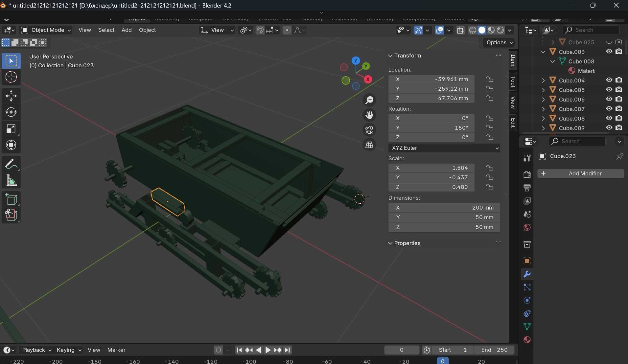Screen dimensions: 628x364
Task: Hide Cube.003 in viewport
Action: coord(609,52)
